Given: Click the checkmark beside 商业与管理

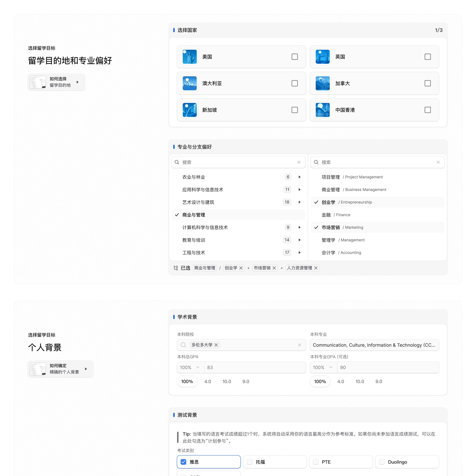Looking at the screenshot, I should click(x=177, y=215).
